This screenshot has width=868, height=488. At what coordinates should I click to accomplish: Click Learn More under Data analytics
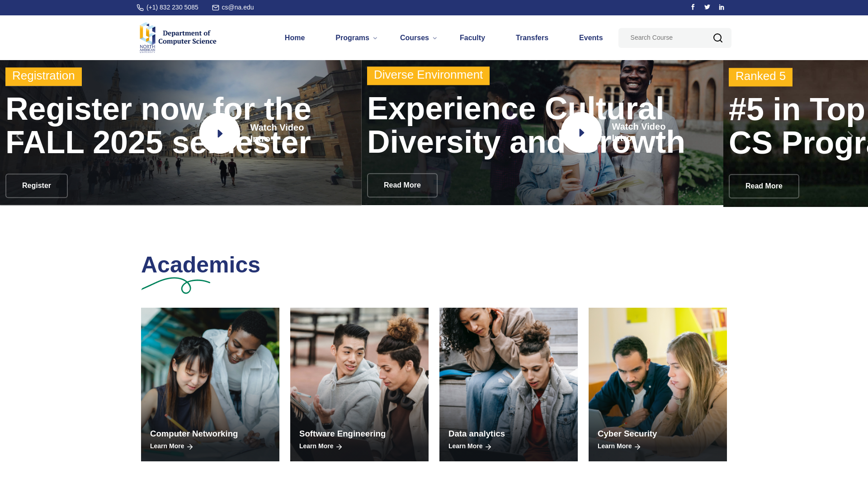[466, 446]
